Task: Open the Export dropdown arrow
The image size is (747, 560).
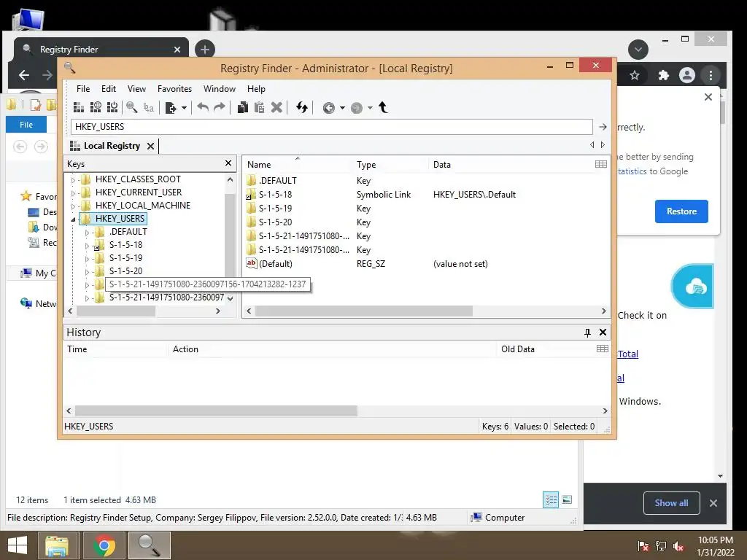Action: coord(184,108)
